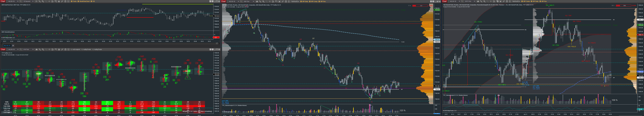Toggle MP Comp in the 3573 Tick chart
The height and width of the screenshot is (116, 644).
522,1
